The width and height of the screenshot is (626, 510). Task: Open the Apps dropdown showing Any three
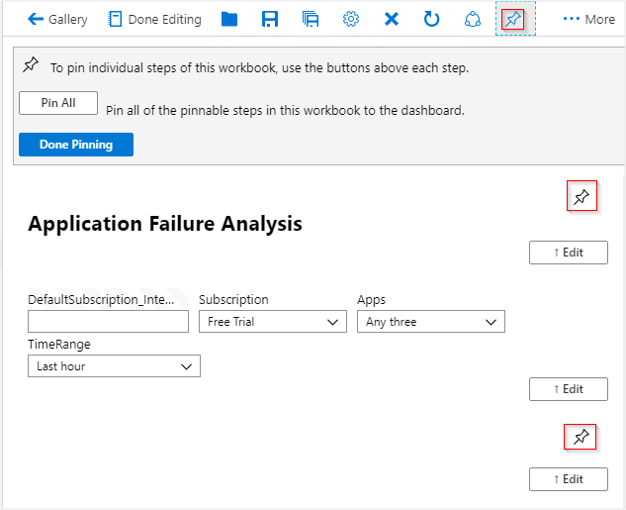point(430,322)
